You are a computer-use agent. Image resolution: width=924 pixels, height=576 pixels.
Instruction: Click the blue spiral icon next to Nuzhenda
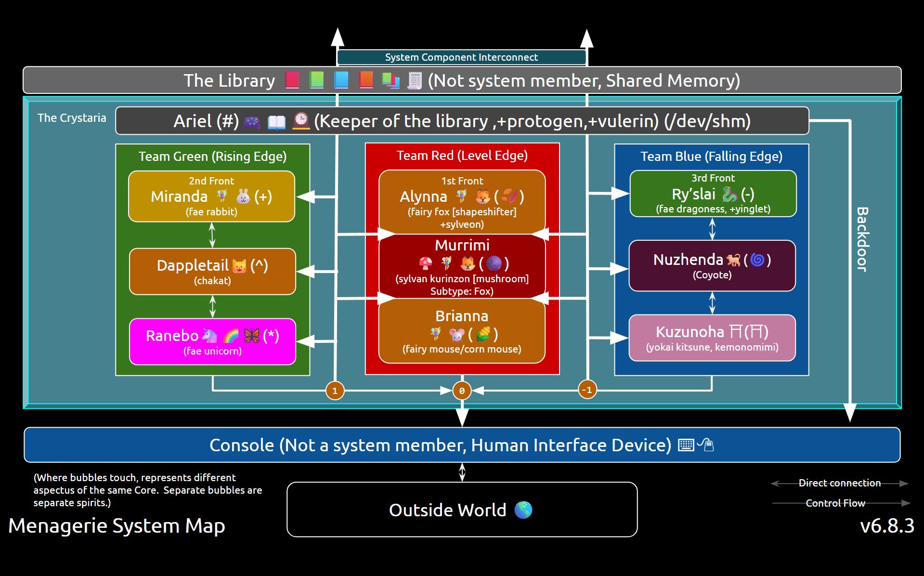pyautogui.click(x=757, y=260)
